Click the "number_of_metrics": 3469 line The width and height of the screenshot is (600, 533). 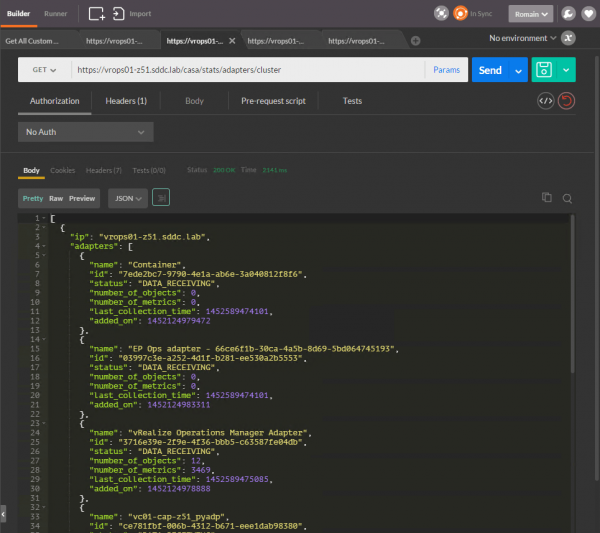click(x=152, y=470)
